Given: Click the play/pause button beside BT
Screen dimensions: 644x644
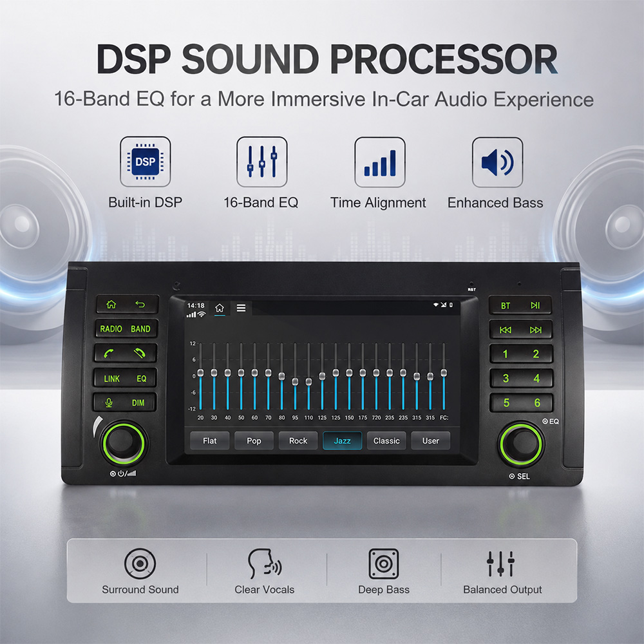Looking at the screenshot, I should click(535, 305).
